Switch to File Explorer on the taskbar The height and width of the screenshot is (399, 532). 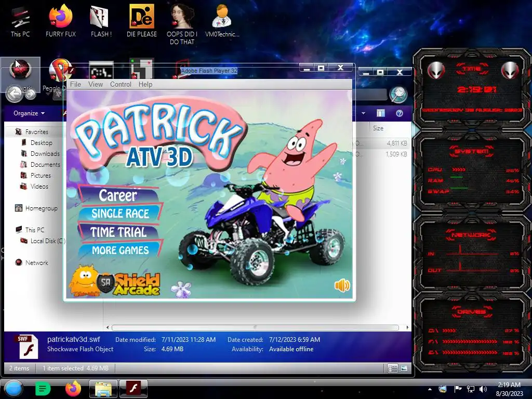pyautogui.click(x=103, y=389)
